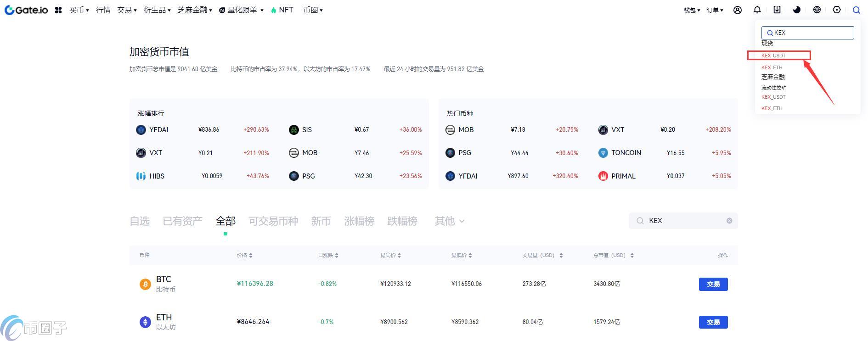Switch to the 已有资产 tab

tap(182, 221)
